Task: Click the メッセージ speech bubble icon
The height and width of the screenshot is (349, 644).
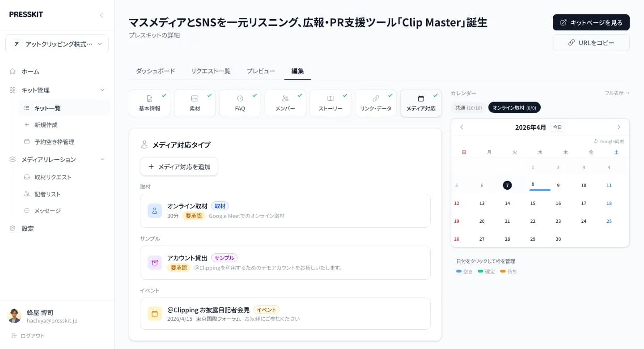Action: pyautogui.click(x=27, y=210)
